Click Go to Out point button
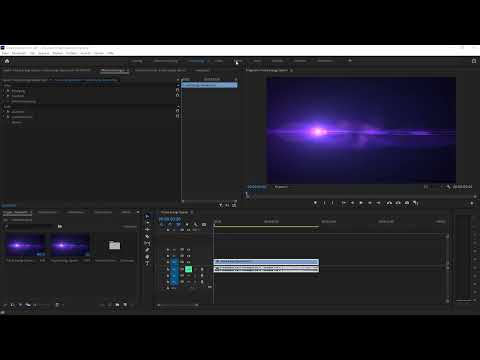The height and width of the screenshot is (360, 480). (x=379, y=203)
